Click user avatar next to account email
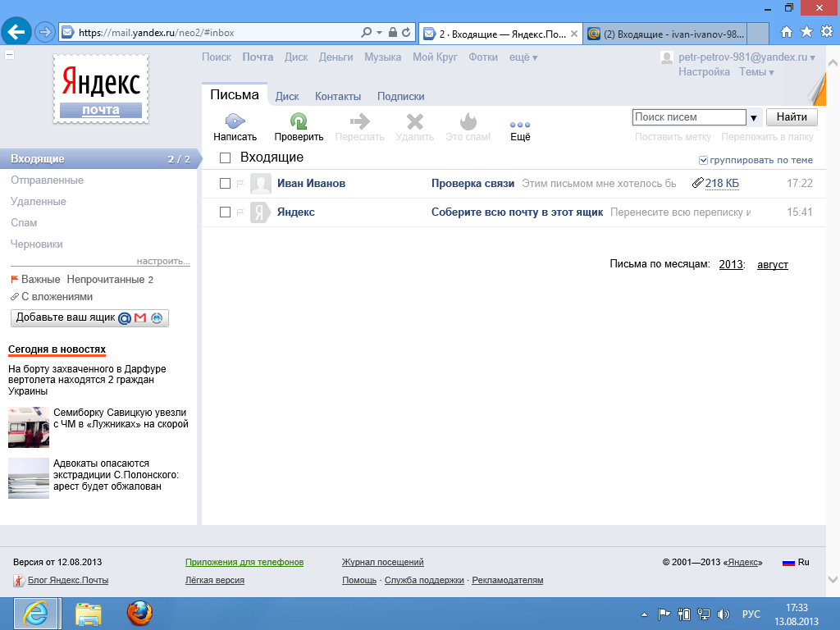The height and width of the screenshot is (630, 840). 667,57
